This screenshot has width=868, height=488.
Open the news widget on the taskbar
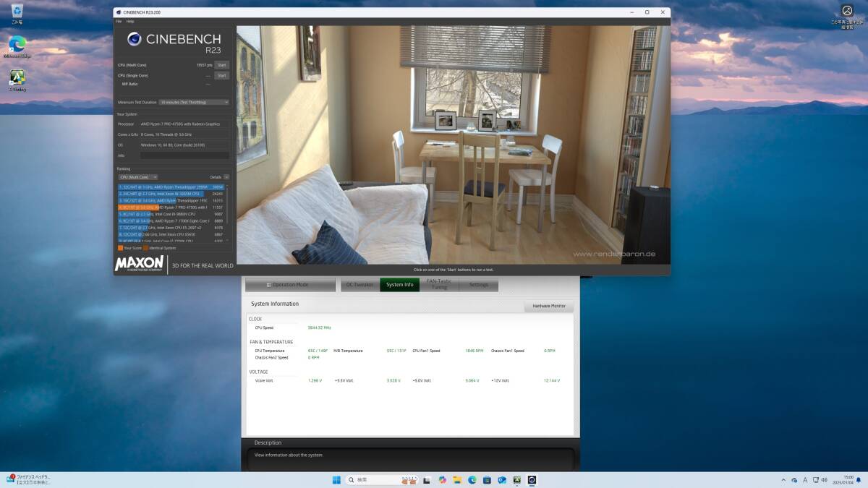[x=28, y=479]
